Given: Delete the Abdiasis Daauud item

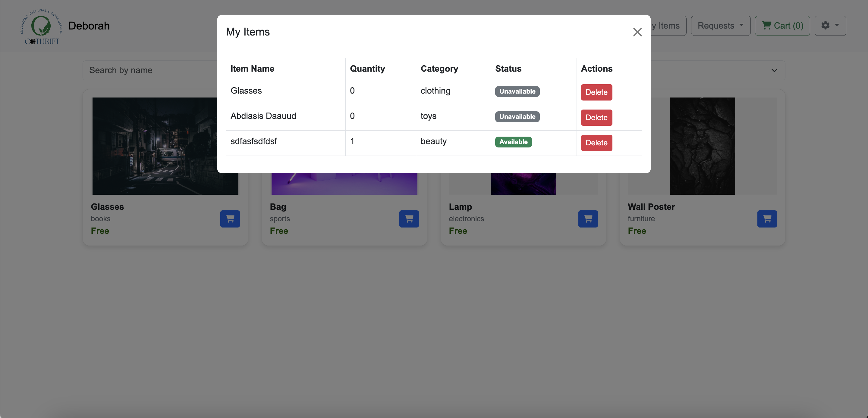Looking at the screenshot, I should [596, 117].
